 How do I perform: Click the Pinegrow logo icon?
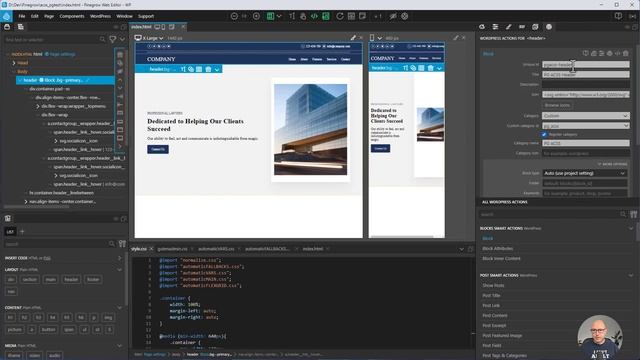7,16
